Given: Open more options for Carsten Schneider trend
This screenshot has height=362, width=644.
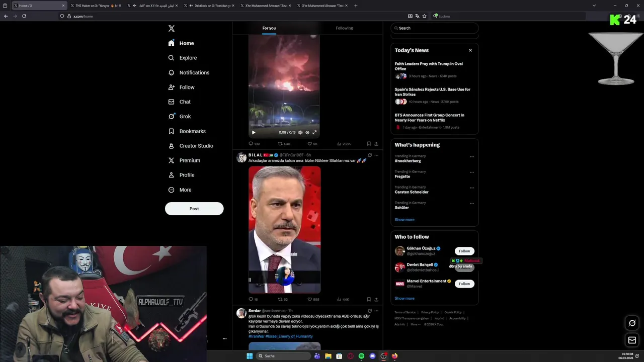Looking at the screenshot, I should (x=472, y=188).
